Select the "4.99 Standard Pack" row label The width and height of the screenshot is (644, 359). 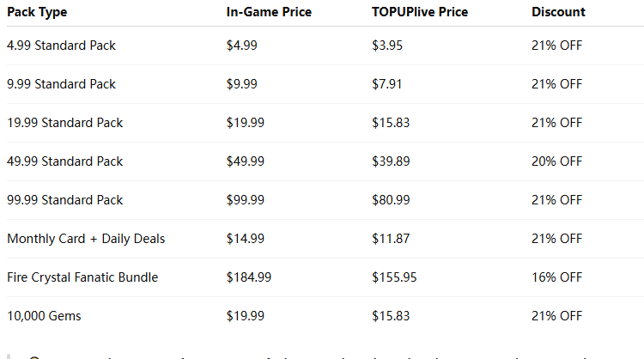point(61,46)
